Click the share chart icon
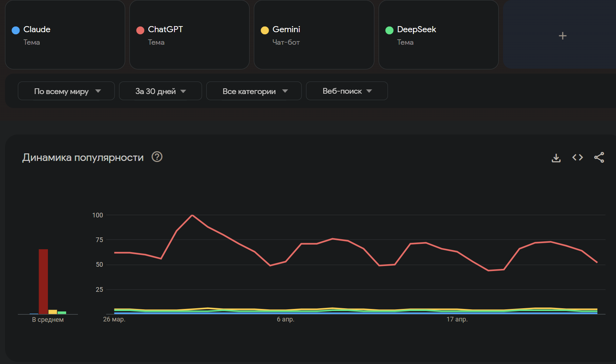Image resolution: width=616 pixels, height=364 pixels. (x=599, y=157)
